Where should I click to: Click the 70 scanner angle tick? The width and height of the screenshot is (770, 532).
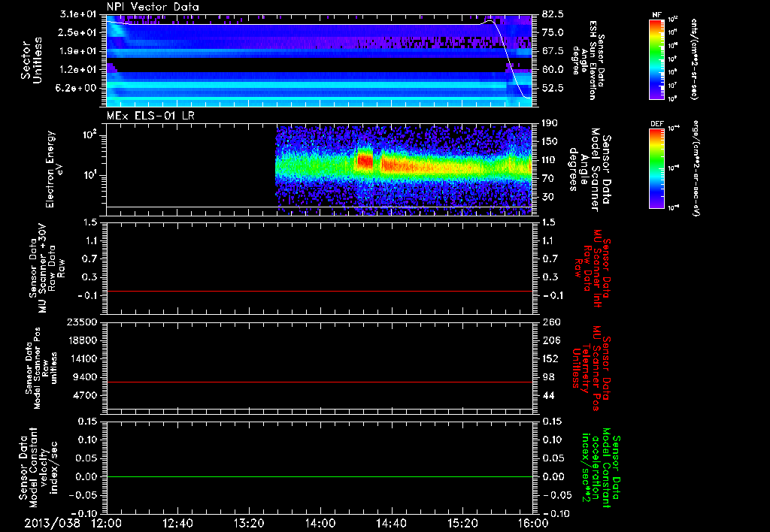pos(547,178)
